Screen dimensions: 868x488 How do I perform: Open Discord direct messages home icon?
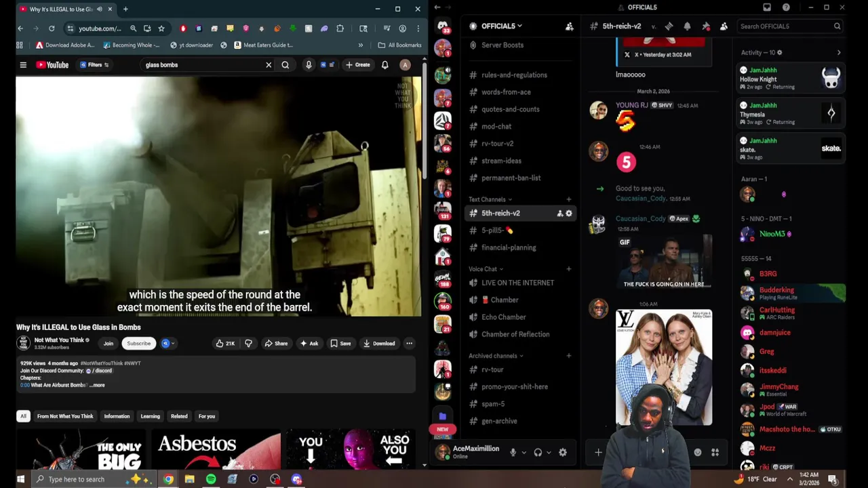[443, 26]
